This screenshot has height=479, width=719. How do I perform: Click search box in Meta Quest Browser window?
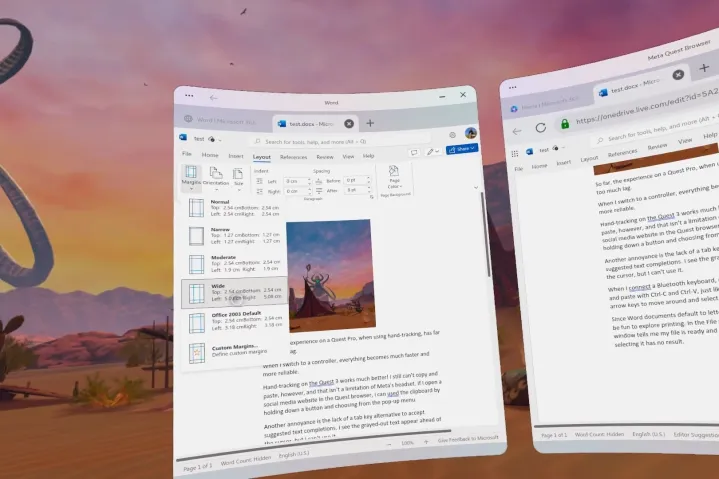tap(656, 131)
